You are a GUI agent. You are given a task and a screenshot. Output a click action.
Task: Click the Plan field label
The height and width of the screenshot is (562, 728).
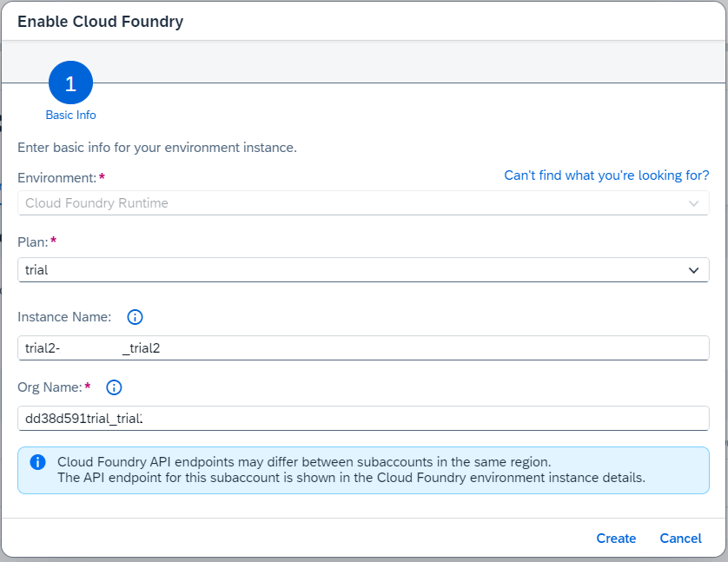32,241
